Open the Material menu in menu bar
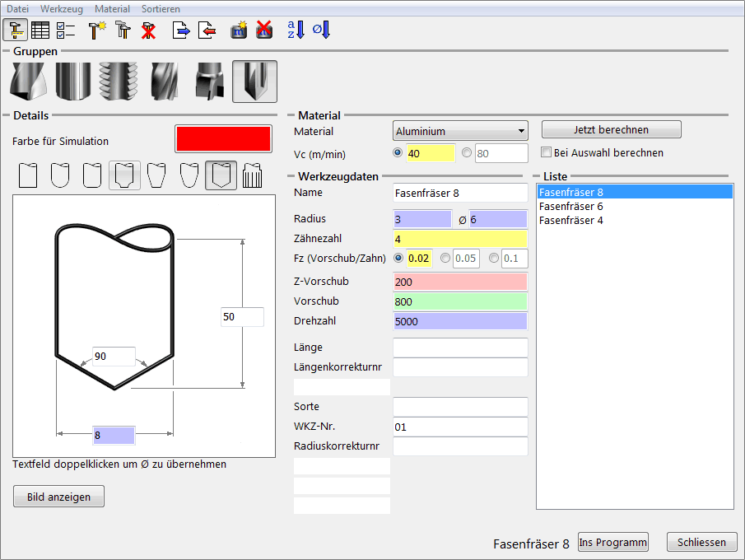Viewport: 745px width, 560px height. (112, 9)
